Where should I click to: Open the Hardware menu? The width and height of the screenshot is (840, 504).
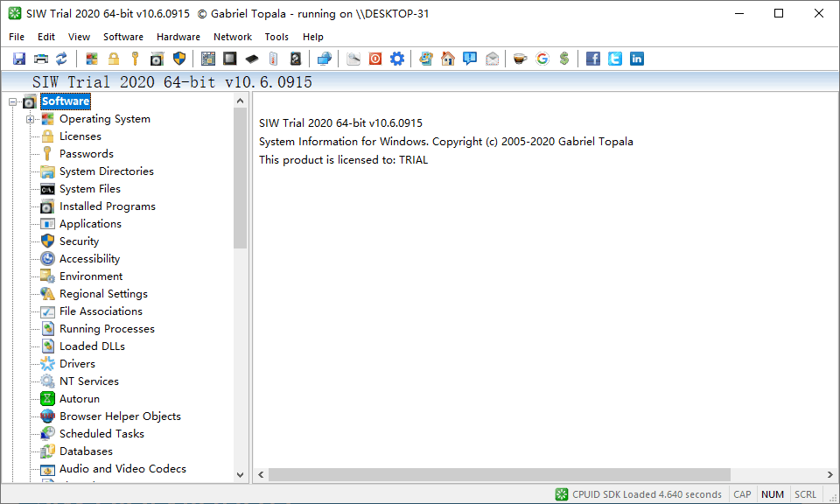coord(178,37)
